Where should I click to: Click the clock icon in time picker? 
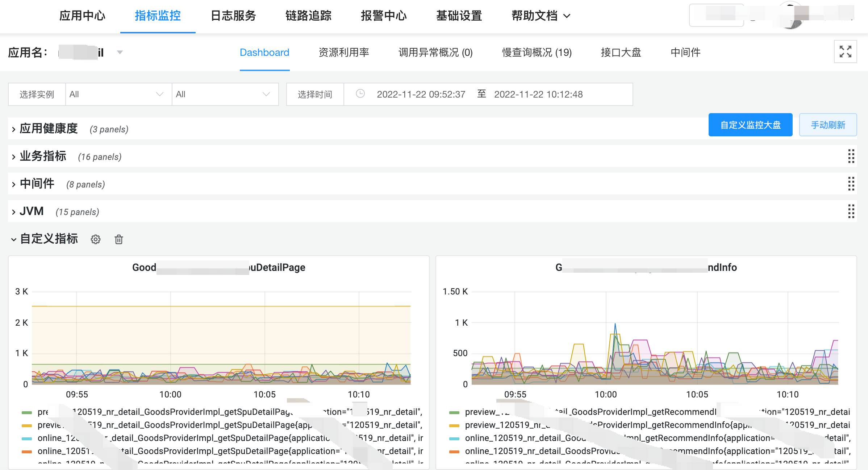(360, 94)
